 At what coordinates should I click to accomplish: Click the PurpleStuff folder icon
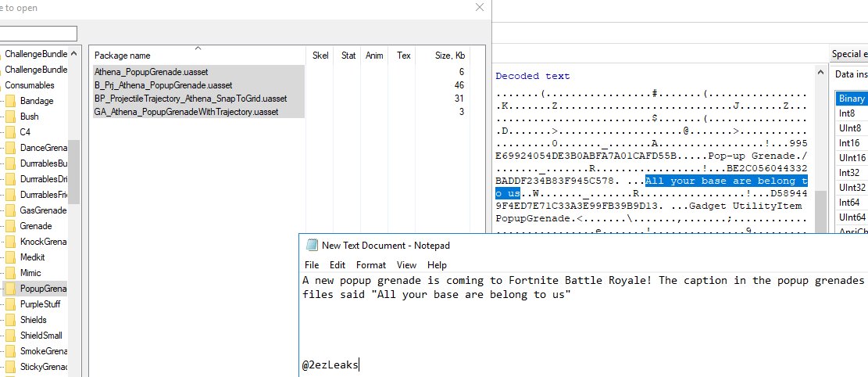(10, 304)
